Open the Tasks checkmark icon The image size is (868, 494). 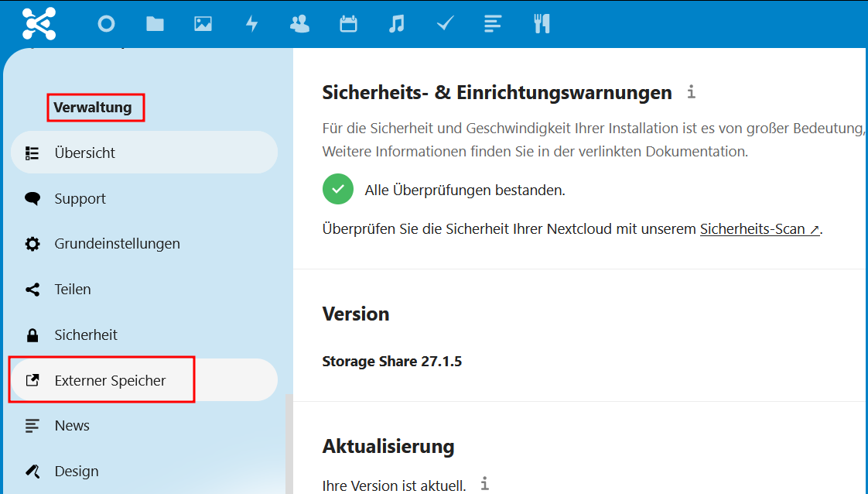[x=445, y=24]
